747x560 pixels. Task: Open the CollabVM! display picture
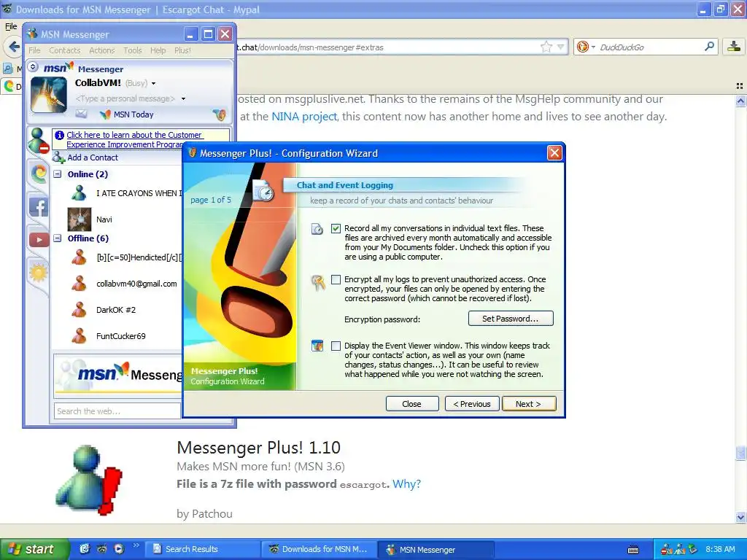[x=49, y=95]
